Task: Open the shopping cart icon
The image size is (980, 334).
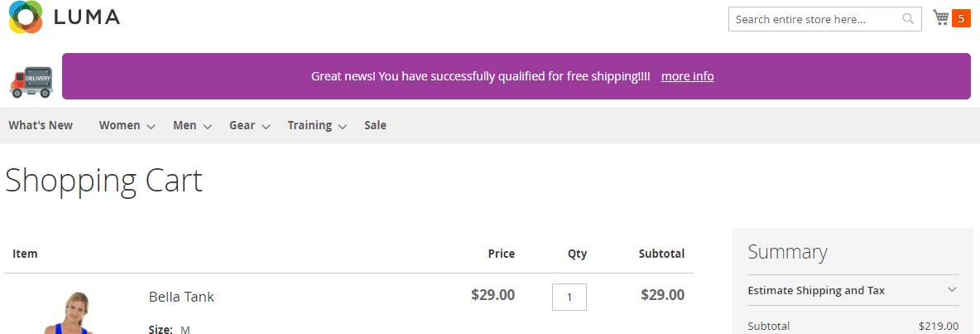Action: coord(940,17)
